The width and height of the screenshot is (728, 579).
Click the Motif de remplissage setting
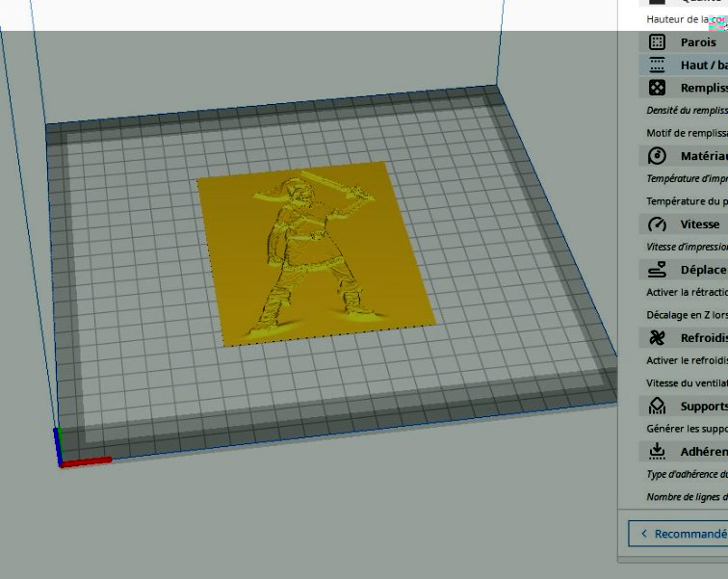click(x=688, y=133)
